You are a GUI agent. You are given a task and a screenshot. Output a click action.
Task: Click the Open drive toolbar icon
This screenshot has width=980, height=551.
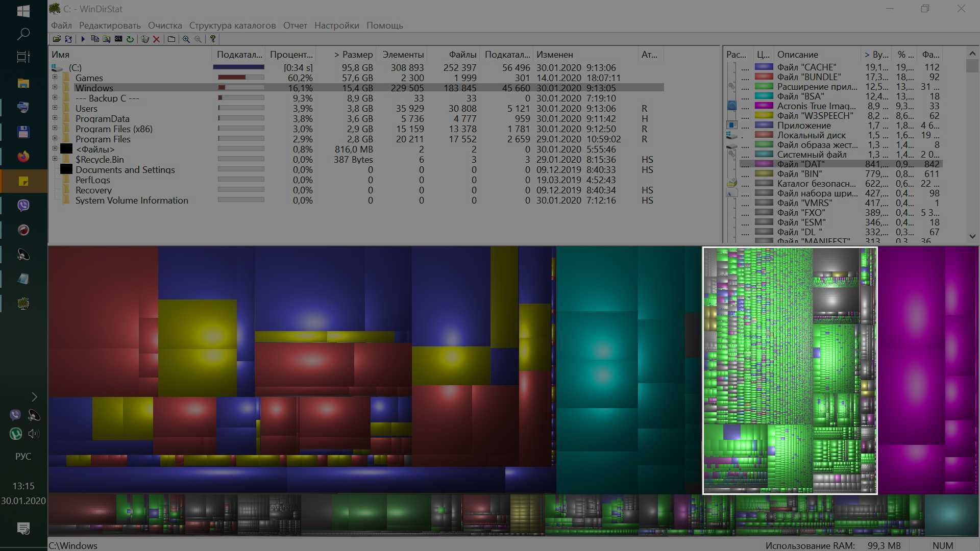(x=57, y=39)
